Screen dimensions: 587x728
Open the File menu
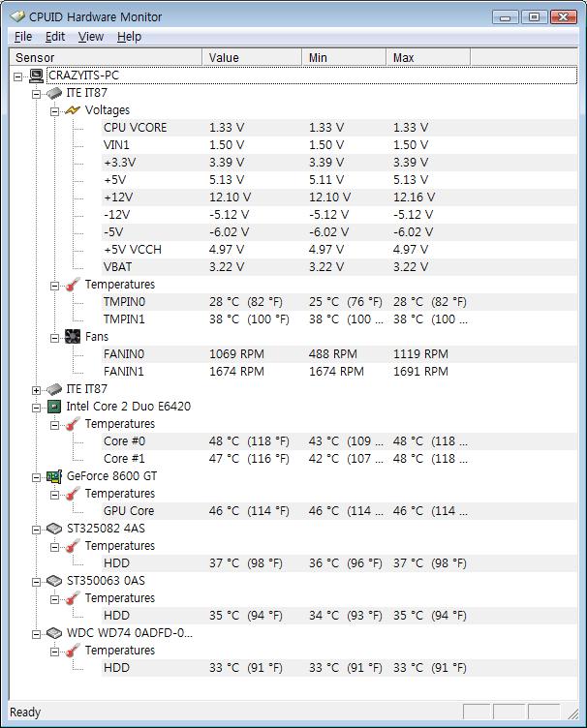23,36
